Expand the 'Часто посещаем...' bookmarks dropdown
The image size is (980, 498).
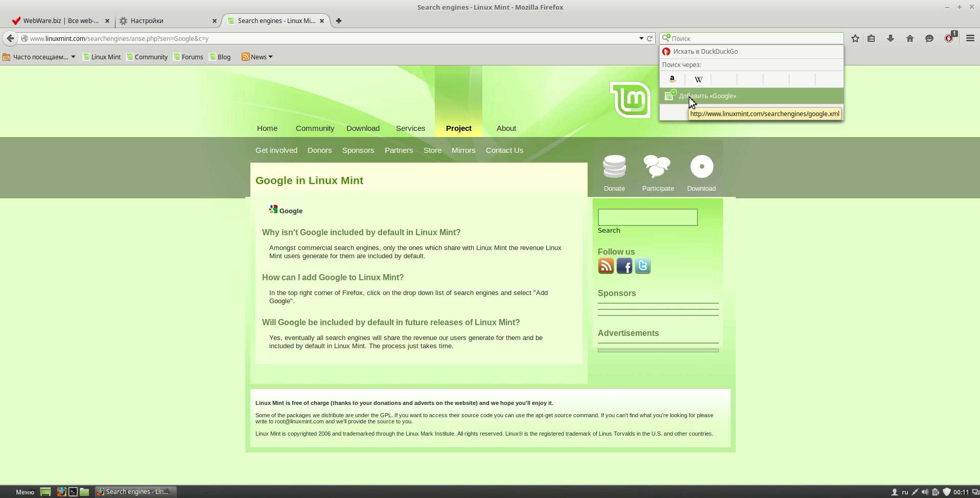pos(40,57)
